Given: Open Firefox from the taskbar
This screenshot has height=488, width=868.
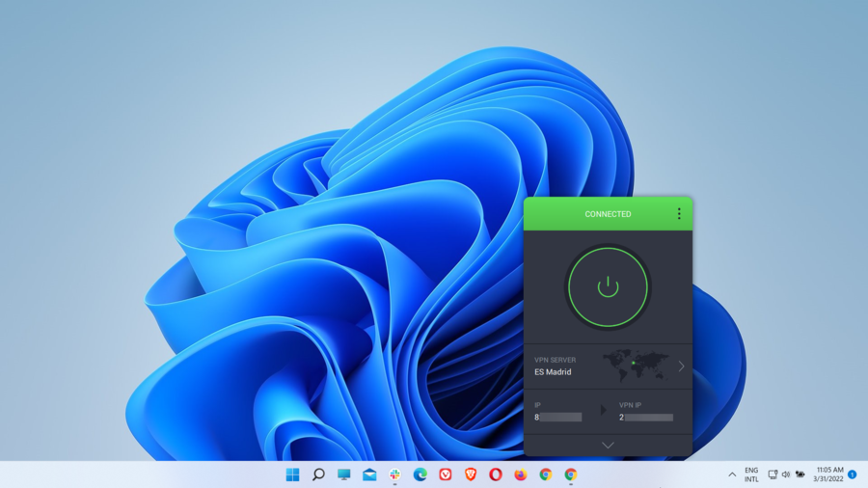Looking at the screenshot, I should click(x=521, y=474).
